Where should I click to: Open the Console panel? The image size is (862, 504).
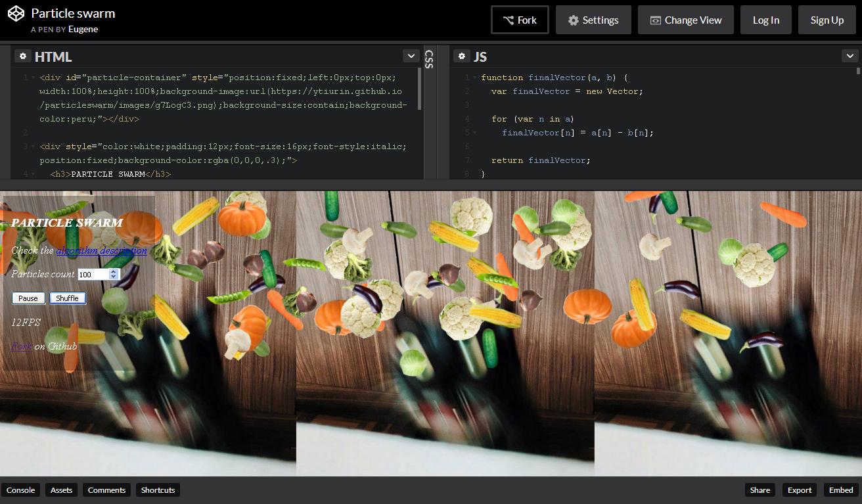tap(21, 490)
